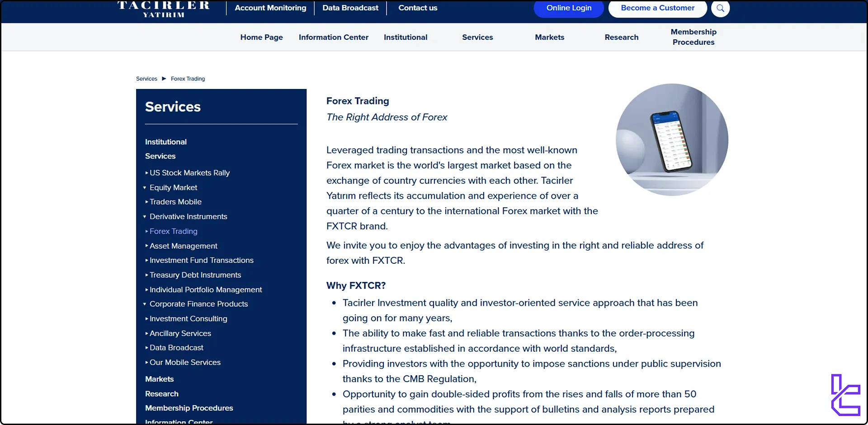This screenshot has height=425, width=868.
Task: Click the 'Why FXTCR?' heading
Action: 356,286
